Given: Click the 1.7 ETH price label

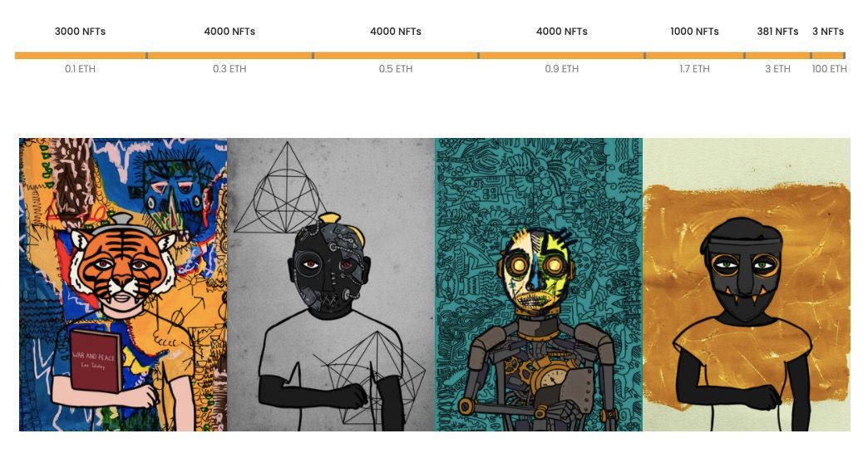Looking at the screenshot, I should [695, 69].
